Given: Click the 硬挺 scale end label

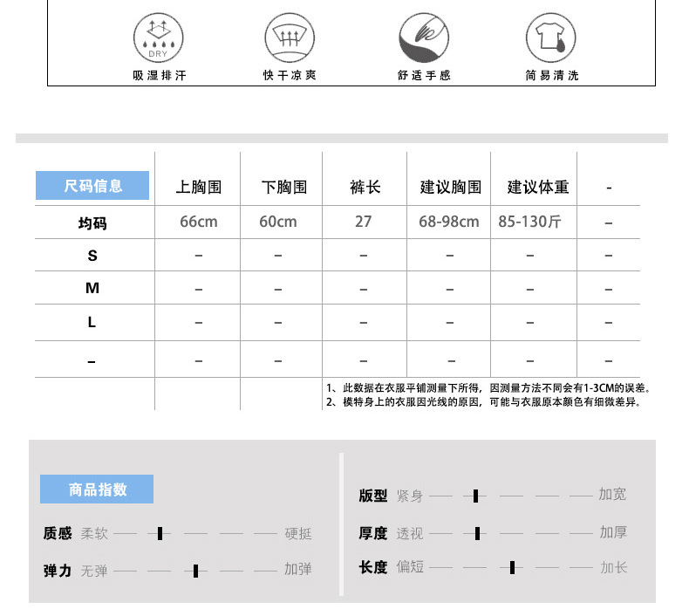Looking at the screenshot, I should click(298, 534).
